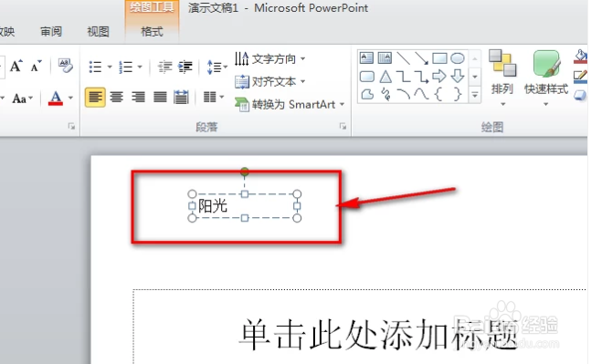The height and width of the screenshot is (364, 591).
Task: Select the vertical text box shape
Action: coord(385,58)
